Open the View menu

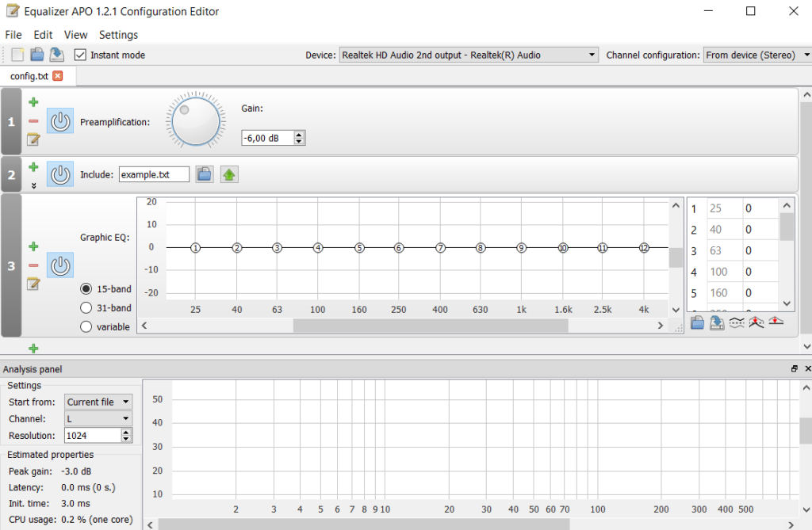tap(75, 35)
